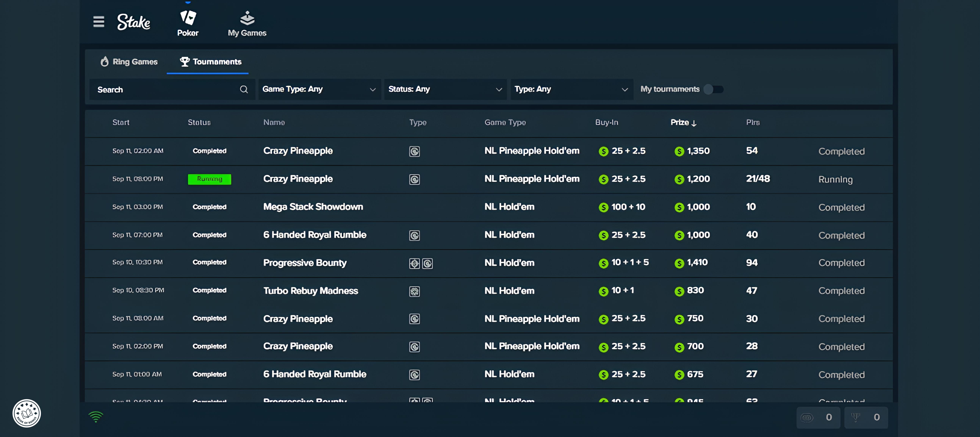Screen dimensions: 980x437
Task: Click the 21/48 players value
Action: 758,179
